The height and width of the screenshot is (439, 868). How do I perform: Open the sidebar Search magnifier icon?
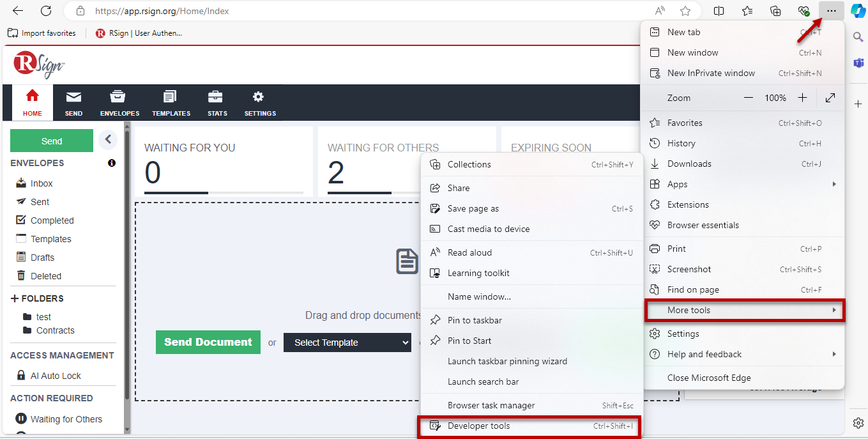tap(858, 37)
